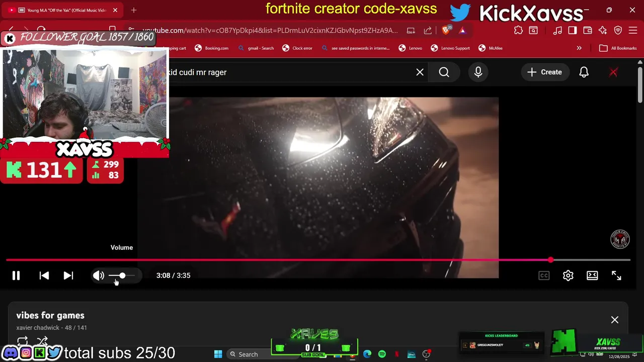Click the address bar URL

click(x=270, y=31)
